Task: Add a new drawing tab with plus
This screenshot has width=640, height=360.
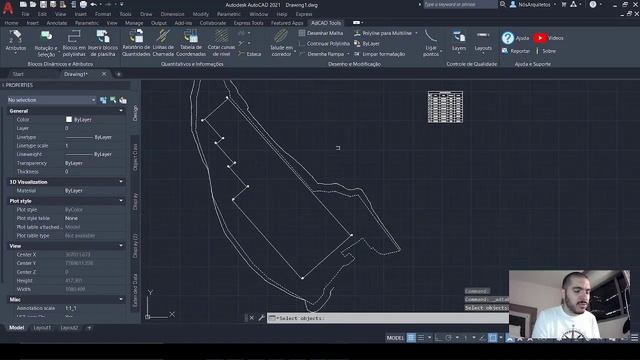Action: pyautogui.click(x=119, y=74)
